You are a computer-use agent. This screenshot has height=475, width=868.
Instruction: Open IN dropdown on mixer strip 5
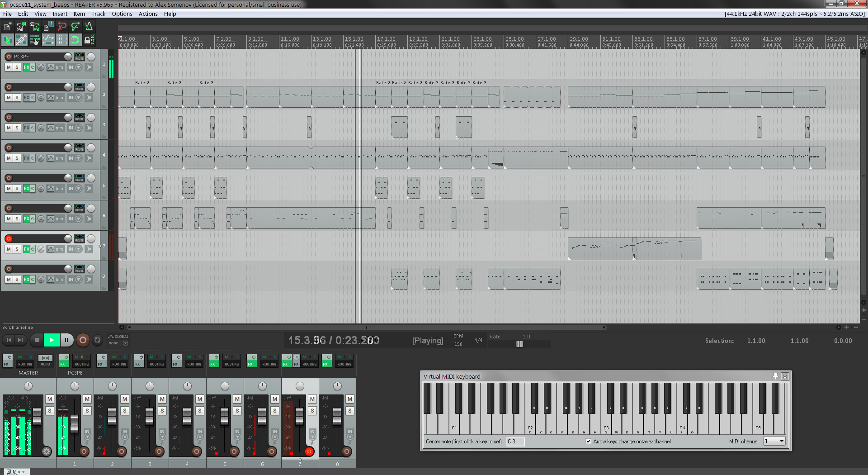(x=237, y=434)
